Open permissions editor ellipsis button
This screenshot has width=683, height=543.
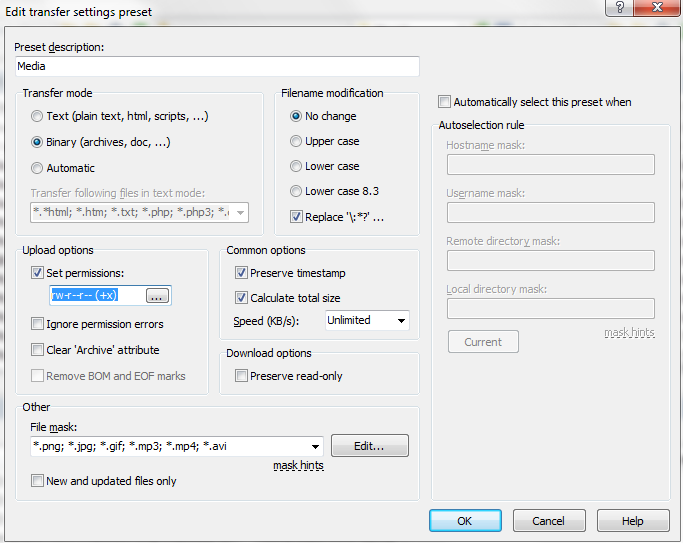[158, 296]
